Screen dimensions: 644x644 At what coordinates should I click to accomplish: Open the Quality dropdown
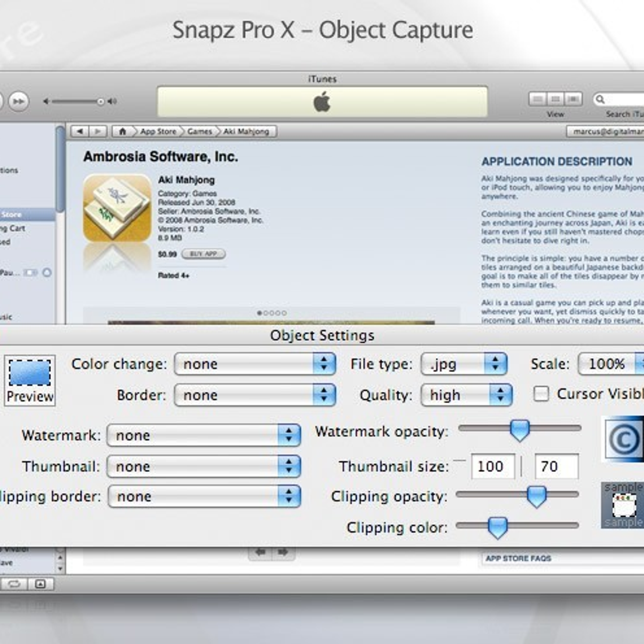point(466,395)
